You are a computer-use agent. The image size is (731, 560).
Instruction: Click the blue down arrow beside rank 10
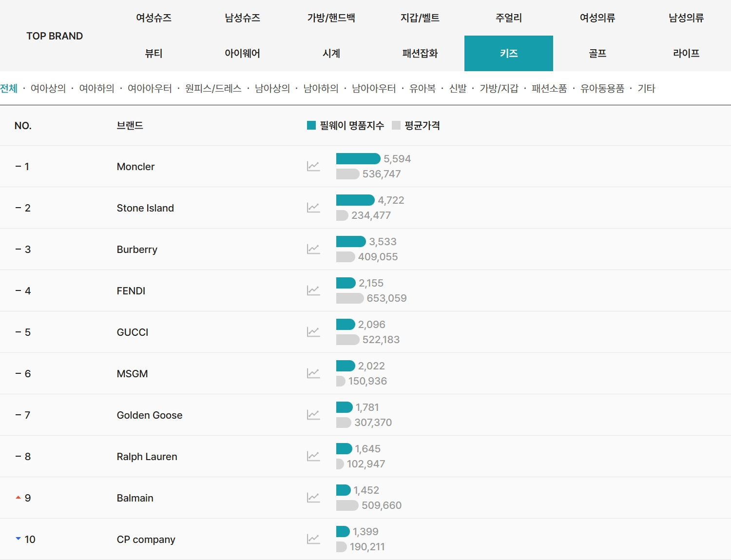[18, 539]
